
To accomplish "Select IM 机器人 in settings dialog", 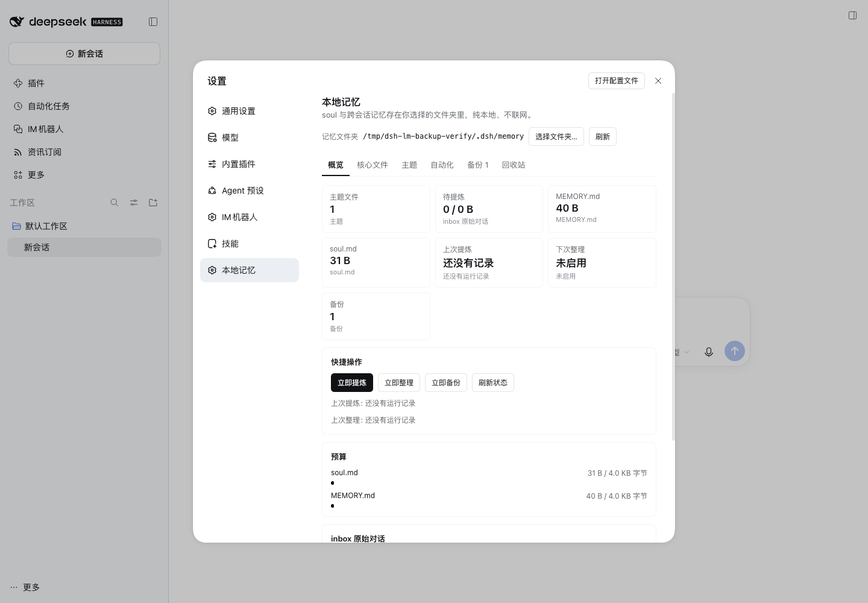I will 250,217.
